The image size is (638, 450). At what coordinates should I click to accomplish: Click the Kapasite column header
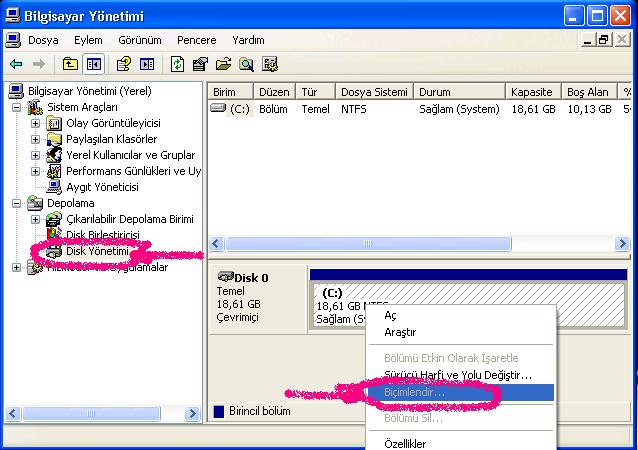click(533, 92)
